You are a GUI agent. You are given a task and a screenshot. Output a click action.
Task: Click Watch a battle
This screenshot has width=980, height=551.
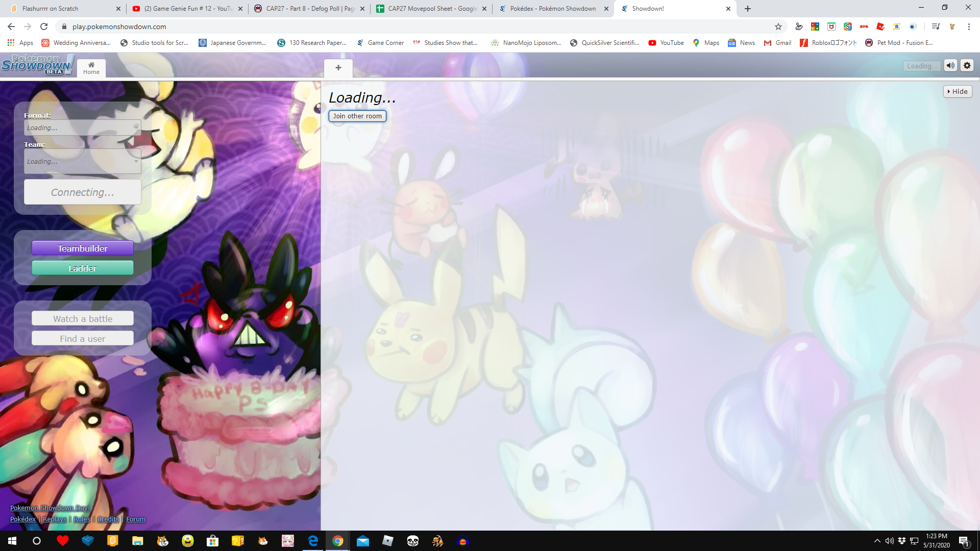point(83,319)
